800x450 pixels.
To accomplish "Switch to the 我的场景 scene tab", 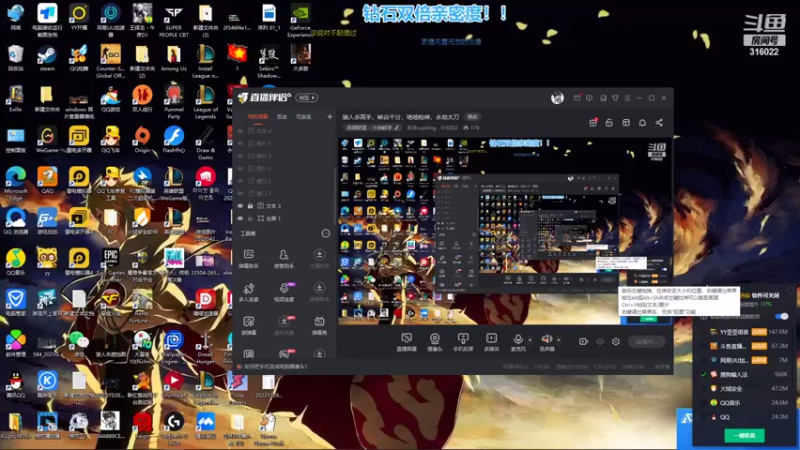I will (258, 117).
